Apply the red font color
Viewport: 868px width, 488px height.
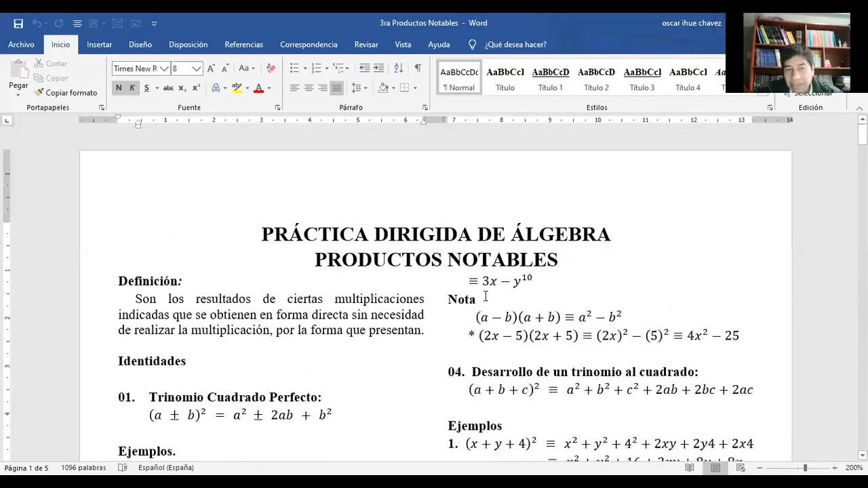click(x=258, y=88)
